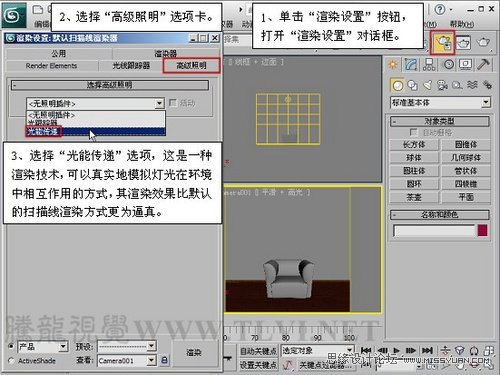Switch to the Modify panel curve icon
The height and width of the screenshot is (375, 500).
(411, 64)
